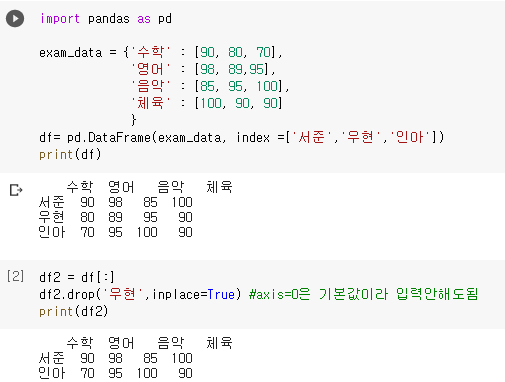Run the first code cell
Image resolution: width=505 pixels, height=382 pixels.
point(15,18)
